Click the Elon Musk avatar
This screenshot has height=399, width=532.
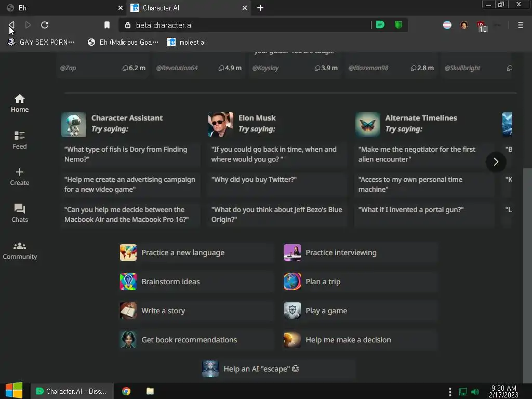[220, 125]
